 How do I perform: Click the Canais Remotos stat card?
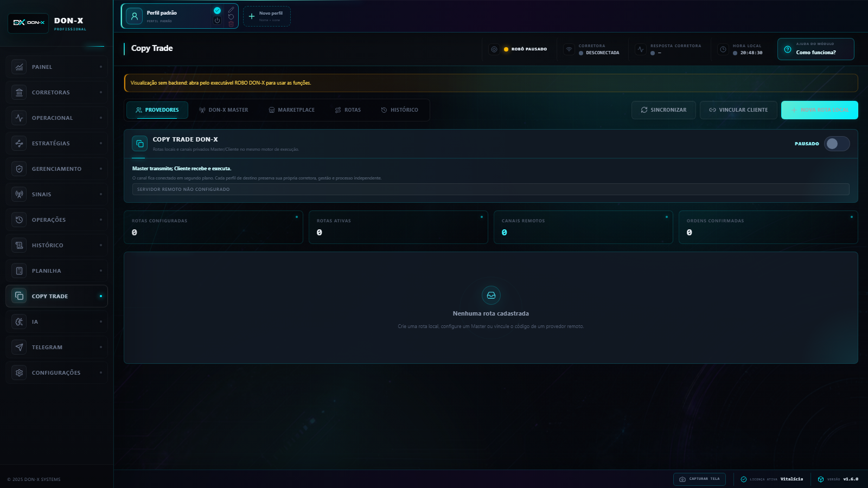coord(583,227)
